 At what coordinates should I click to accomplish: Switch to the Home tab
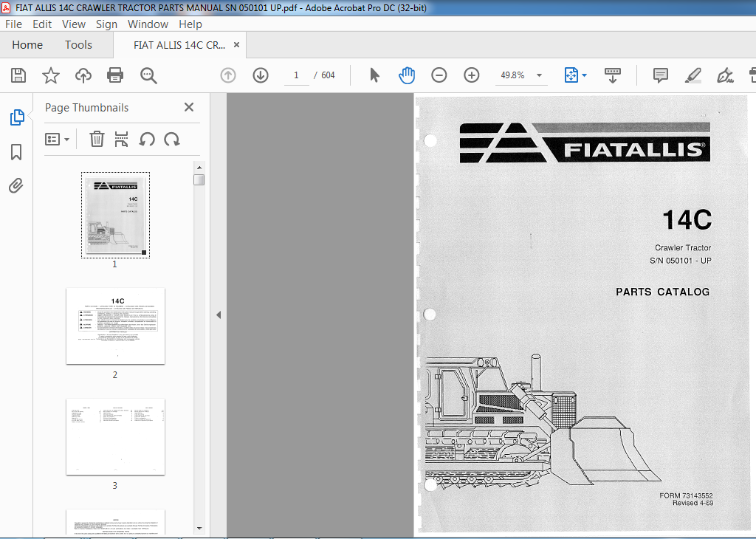click(27, 45)
